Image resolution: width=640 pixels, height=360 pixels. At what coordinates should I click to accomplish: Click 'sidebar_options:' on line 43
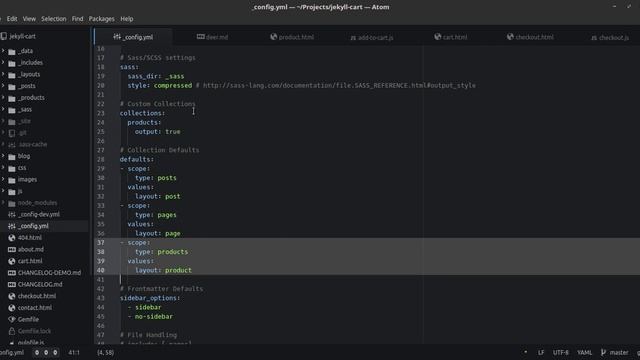[x=150, y=298]
